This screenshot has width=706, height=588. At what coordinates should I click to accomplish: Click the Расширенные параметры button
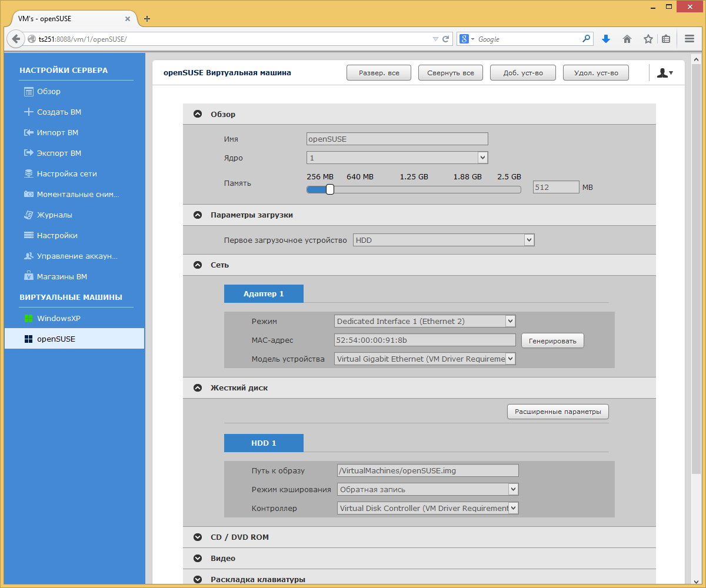click(558, 412)
